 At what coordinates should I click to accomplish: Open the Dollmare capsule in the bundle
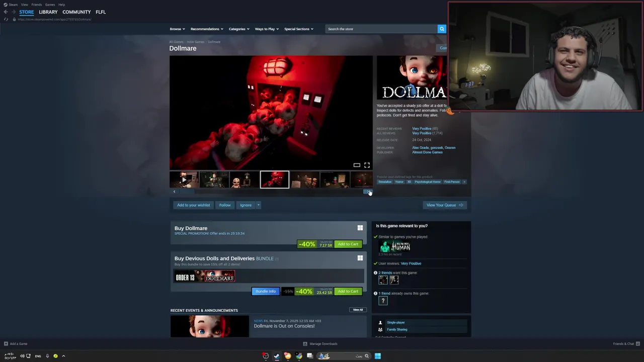click(x=220, y=277)
